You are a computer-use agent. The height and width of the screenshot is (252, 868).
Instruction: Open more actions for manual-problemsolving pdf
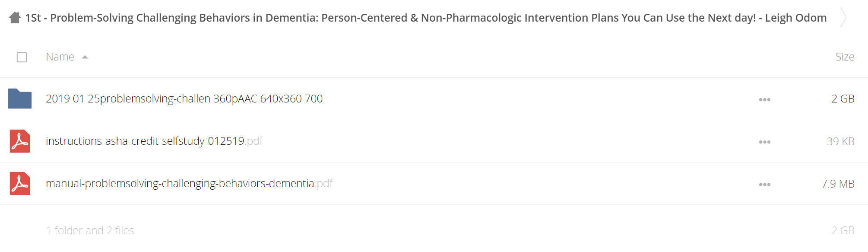(764, 184)
